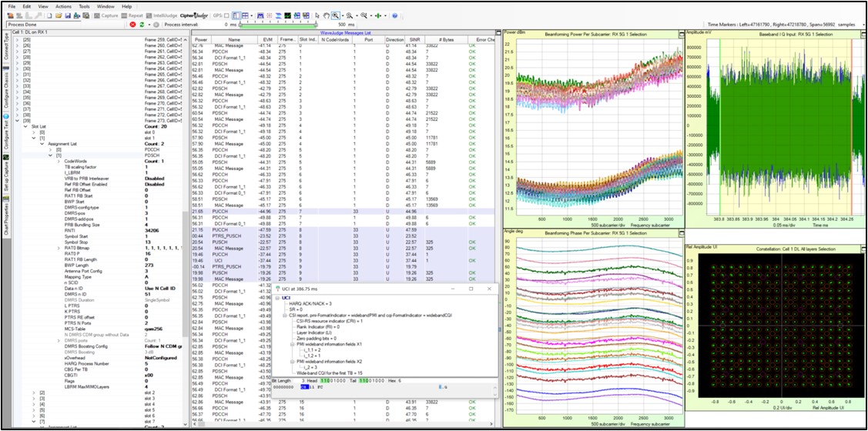Screen dimensions: 868x431
Task: Open the File menu
Action: coord(12,6)
